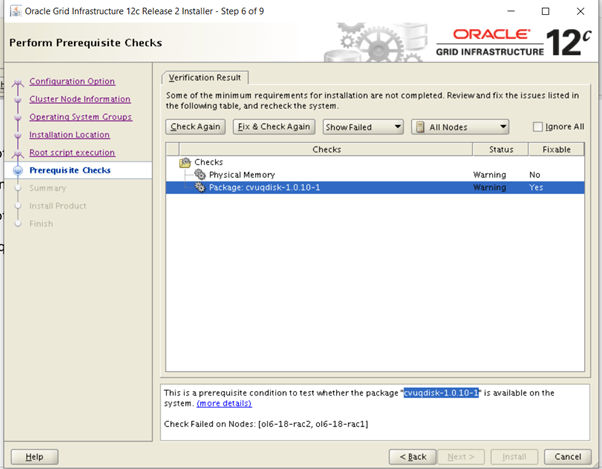Select the Verification Result tab

coord(205,77)
